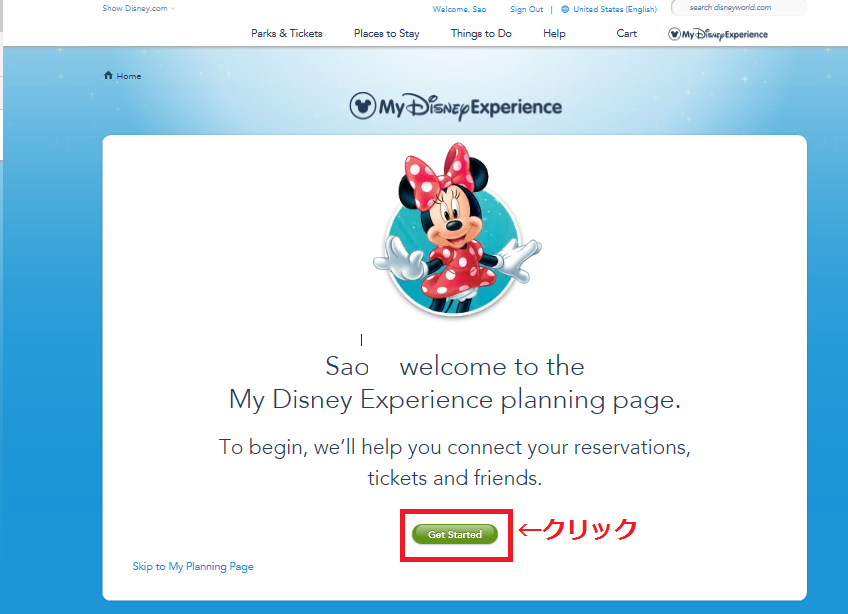Open the Cart menu item
Screen dimensions: 848x614
pos(627,34)
